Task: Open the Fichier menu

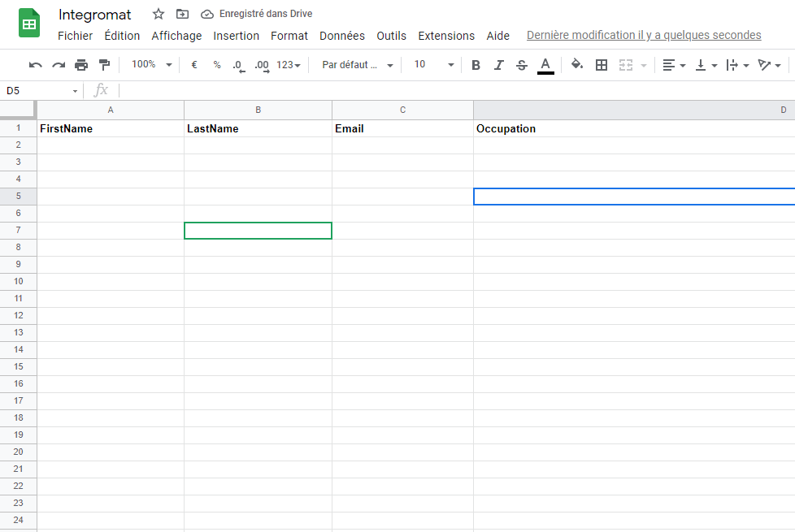Action: click(75, 36)
